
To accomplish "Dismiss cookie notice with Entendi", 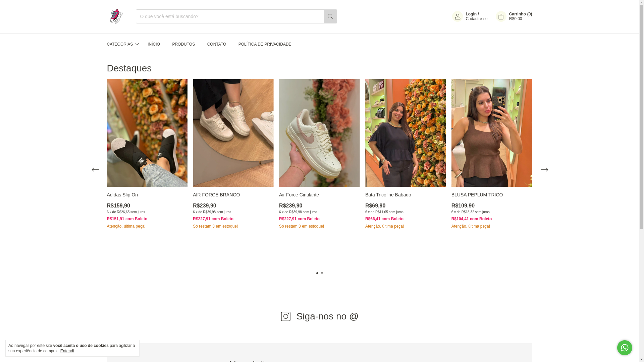I will point(67,351).
